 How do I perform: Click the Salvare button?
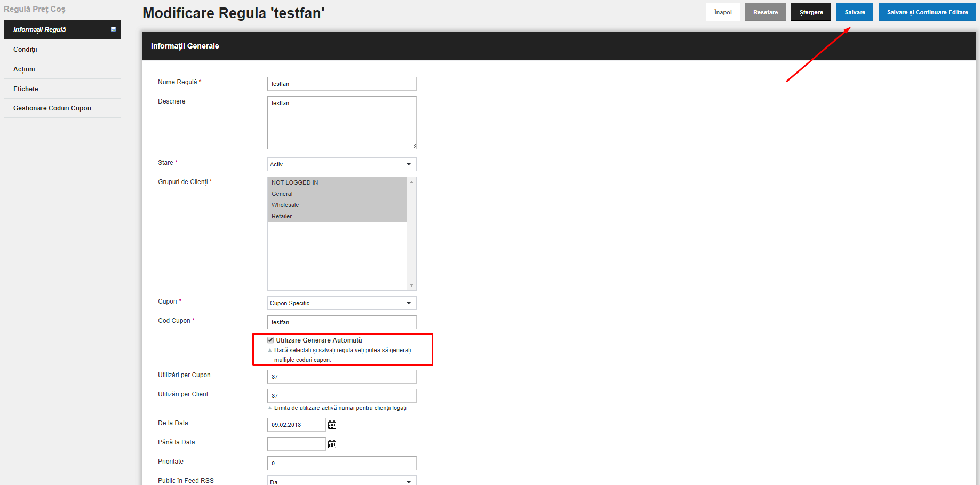(855, 12)
